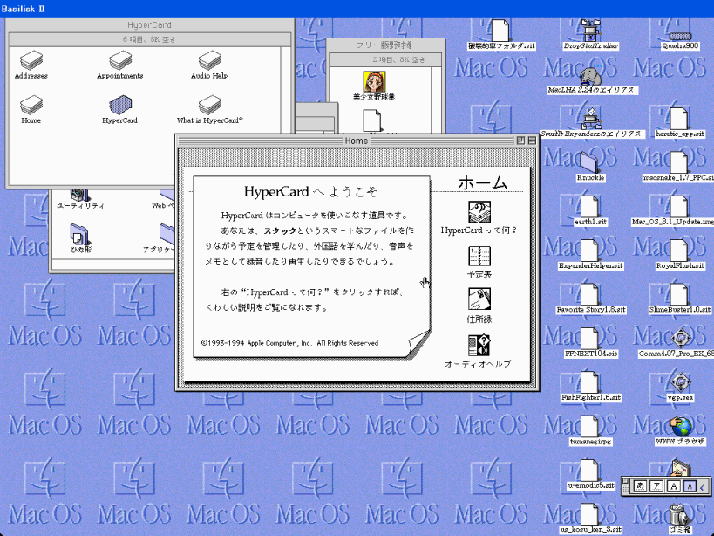Click the Home window zoom box

(x=520, y=141)
